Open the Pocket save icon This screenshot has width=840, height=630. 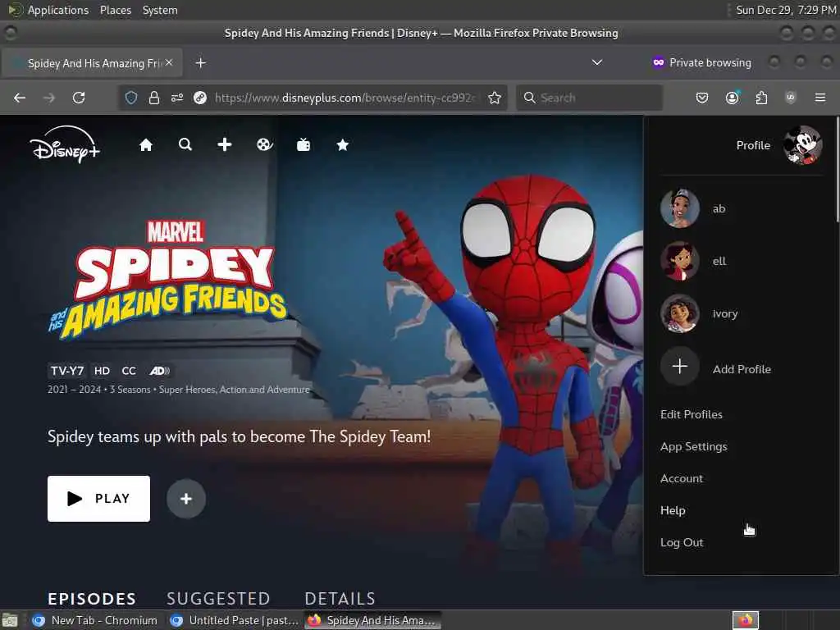click(x=702, y=98)
